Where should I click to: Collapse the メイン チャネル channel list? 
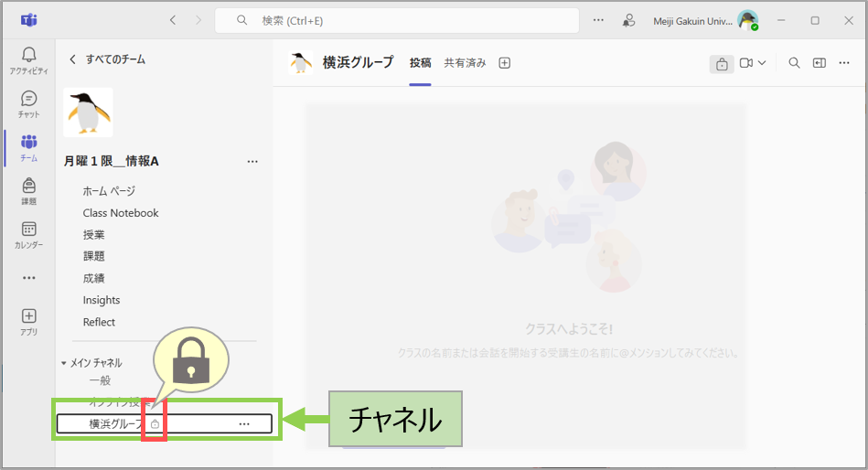click(x=64, y=363)
